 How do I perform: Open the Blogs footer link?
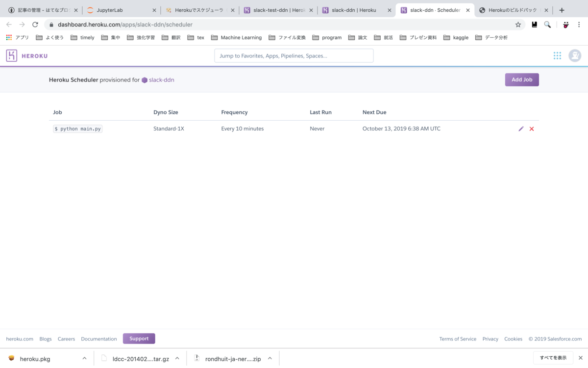(x=46, y=339)
